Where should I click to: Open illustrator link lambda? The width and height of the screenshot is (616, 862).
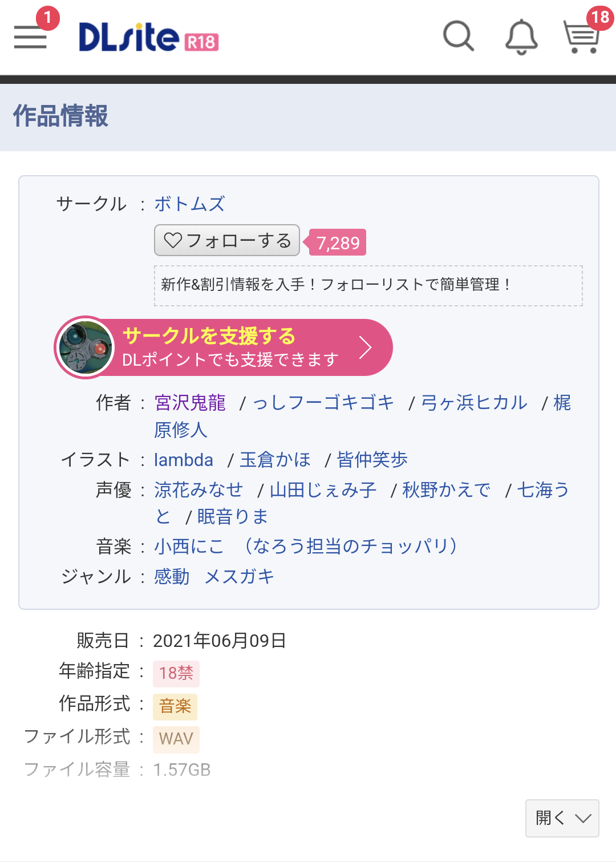pyautogui.click(x=184, y=460)
